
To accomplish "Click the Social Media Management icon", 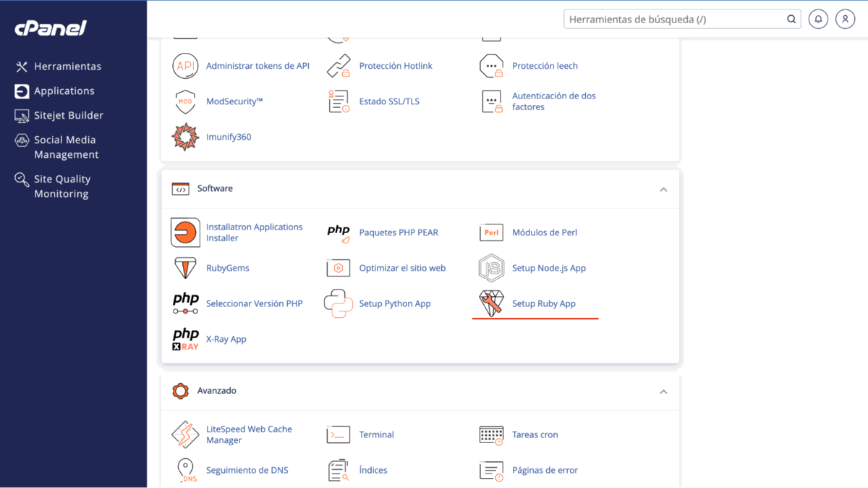I will (x=22, y=141).
